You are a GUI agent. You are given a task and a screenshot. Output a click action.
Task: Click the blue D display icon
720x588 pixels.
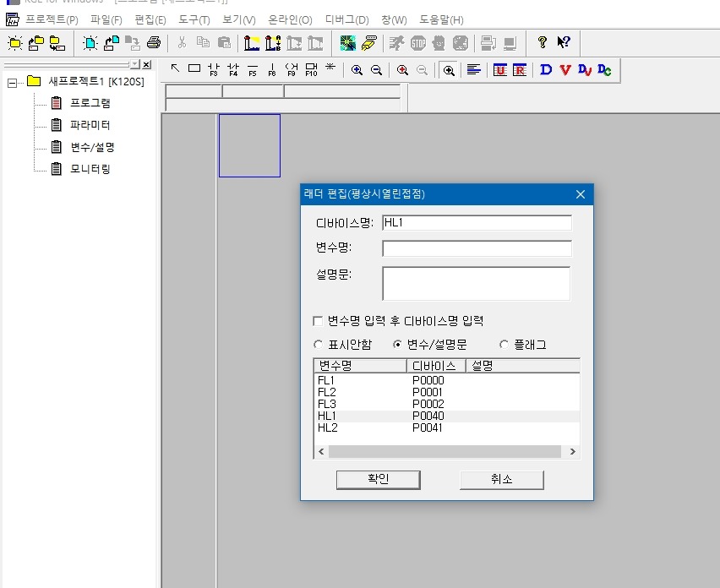point(545,69)
